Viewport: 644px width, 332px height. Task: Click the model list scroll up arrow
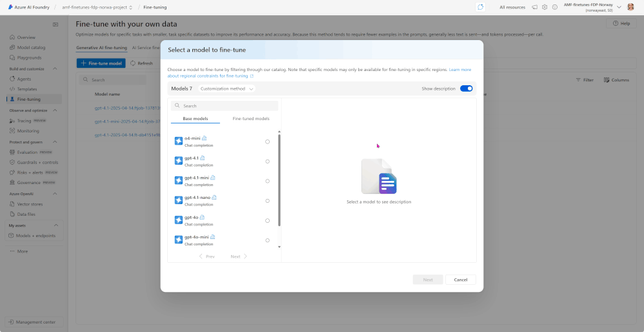279,132
